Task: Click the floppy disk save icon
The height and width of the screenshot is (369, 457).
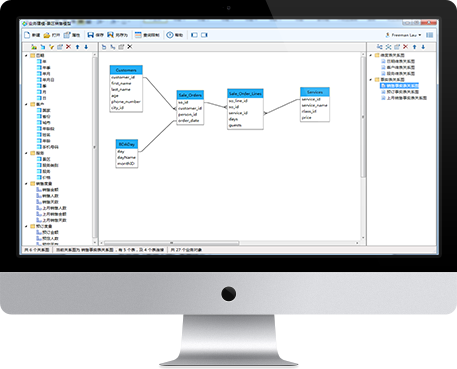Action: pos(90,35)
